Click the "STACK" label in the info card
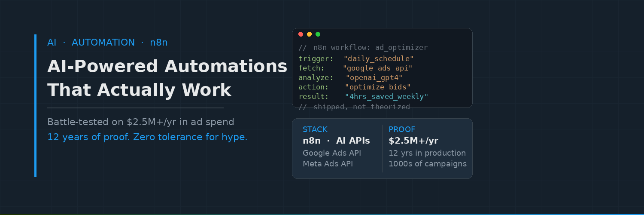The width and height of the screenshot is (644, 215). [x=315, y=129]
